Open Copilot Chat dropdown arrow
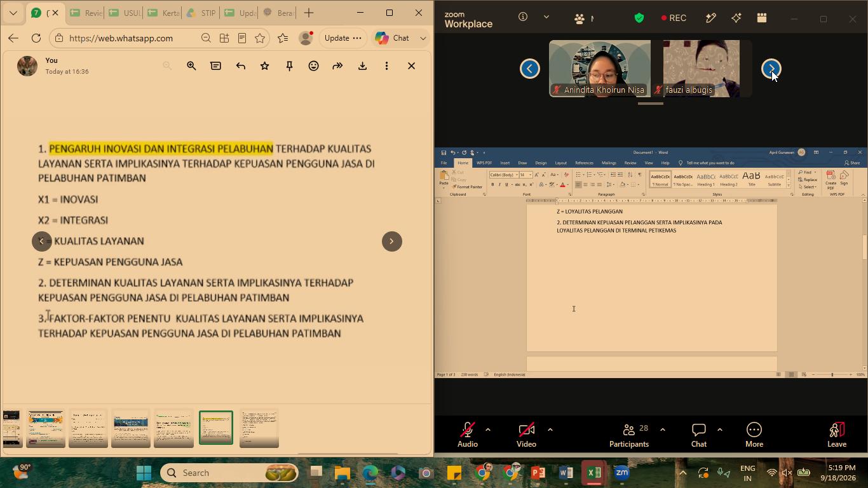 pos(423,38)
